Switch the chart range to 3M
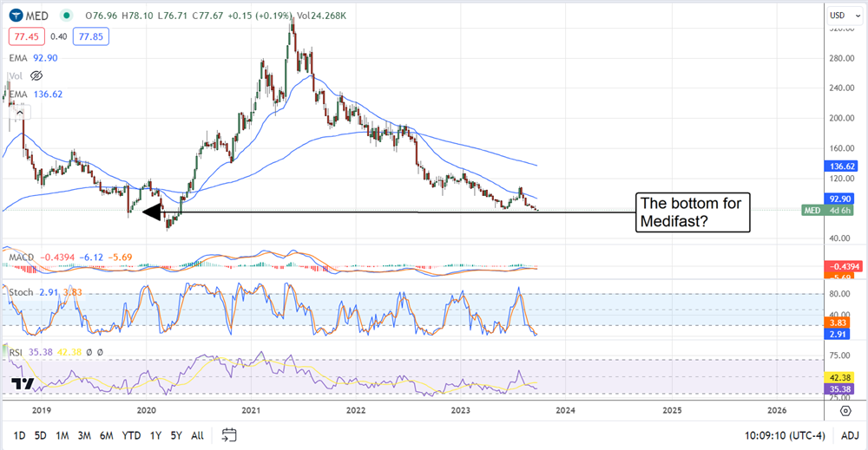This screenshot has height=450, width=868. point(84,435)
